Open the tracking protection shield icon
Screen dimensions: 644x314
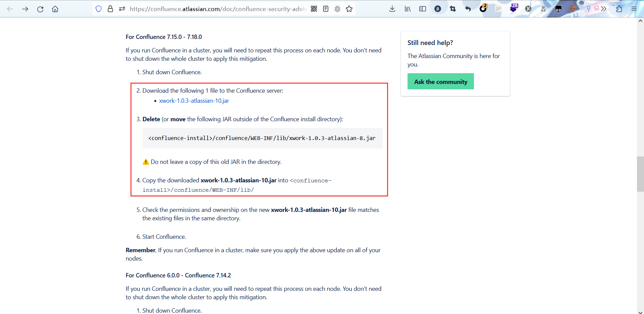click(x=99, y=9)
